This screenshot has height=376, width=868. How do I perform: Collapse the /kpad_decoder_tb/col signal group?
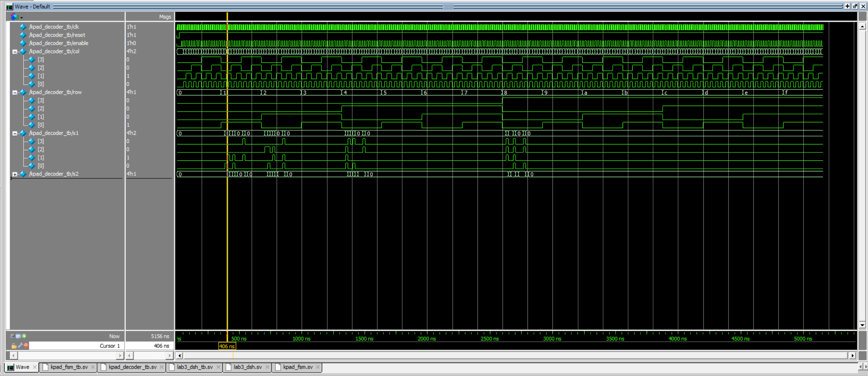14,52
